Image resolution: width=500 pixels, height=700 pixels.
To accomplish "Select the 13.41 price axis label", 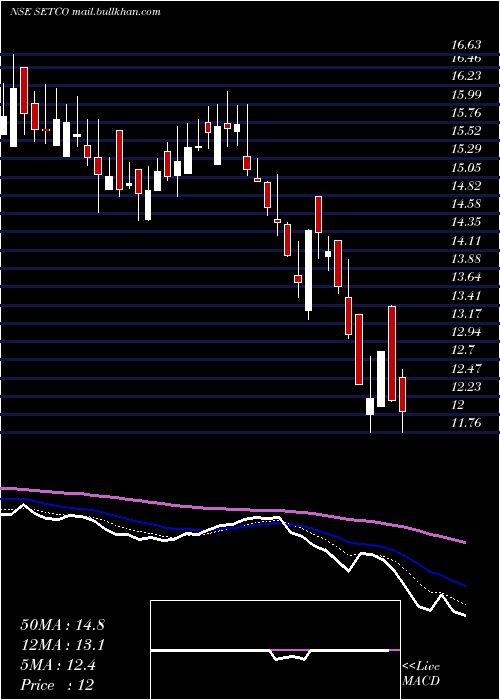I will (x=466, y=296).
